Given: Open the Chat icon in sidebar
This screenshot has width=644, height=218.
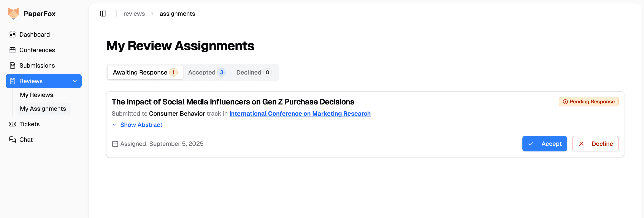Looking at the screenshot, I should [13, 140].
